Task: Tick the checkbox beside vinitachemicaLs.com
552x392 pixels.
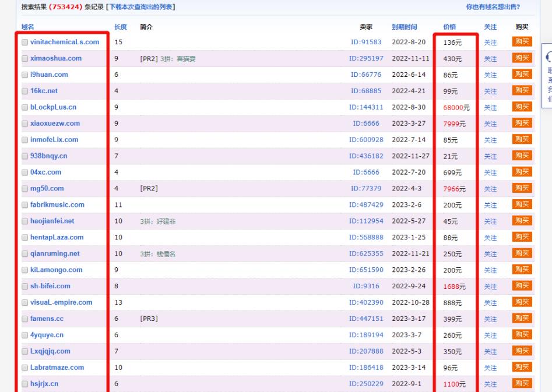Action: [x=24, y=43]
